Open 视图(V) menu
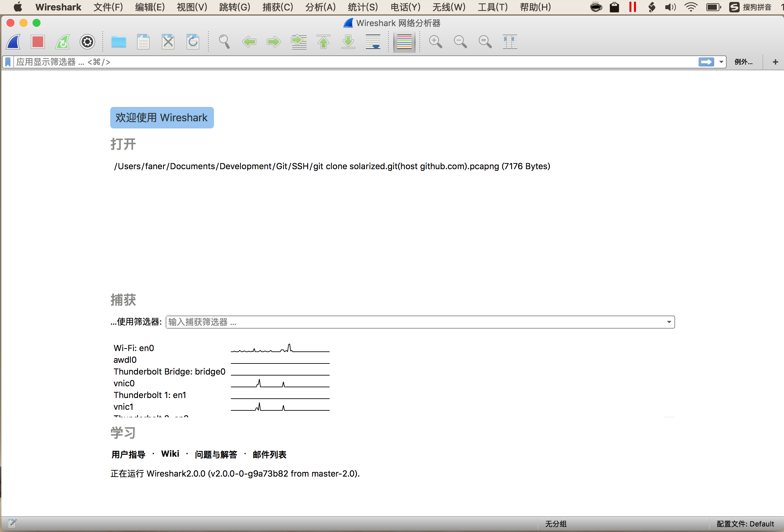Image resolution: width=784 pixels, height=532 pixels. [x=192, y=7]
